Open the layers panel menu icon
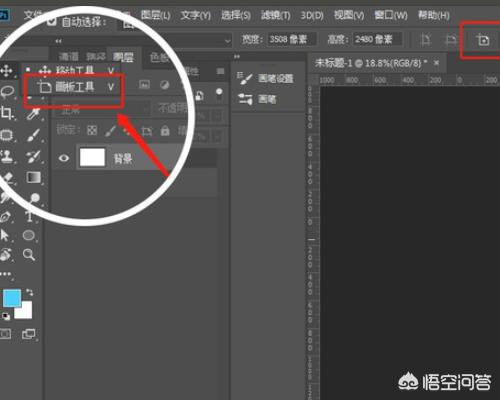Screen dimensions: 500x400 [220, 71]
